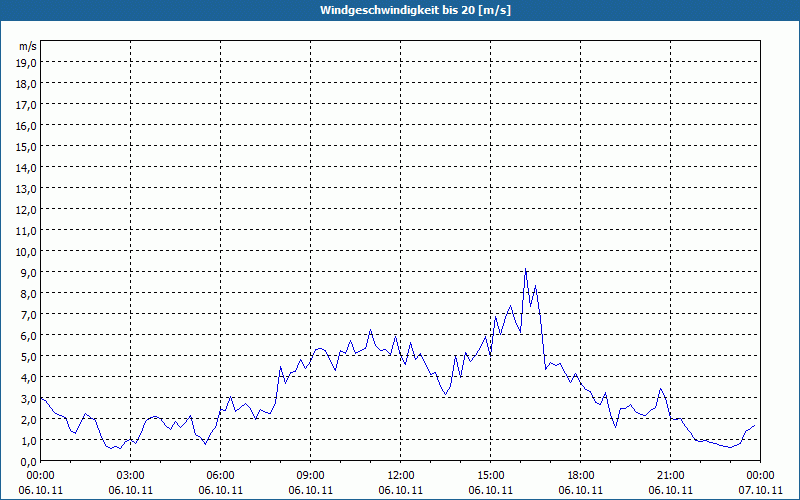Click the '16,0' y-axis value
This screenshot has width=800, height=500.
(x=27, y=126)
